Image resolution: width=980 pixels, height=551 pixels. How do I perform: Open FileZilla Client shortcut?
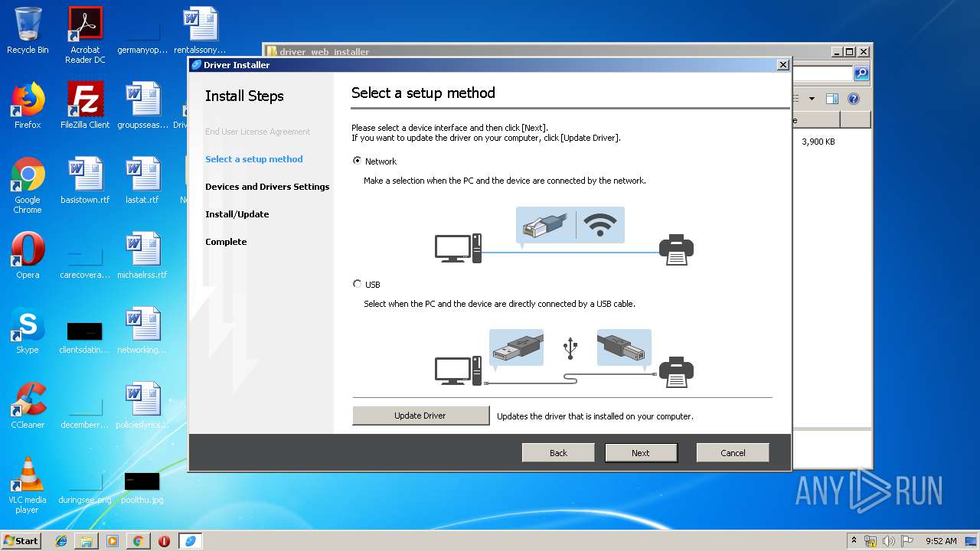[85, 106]
